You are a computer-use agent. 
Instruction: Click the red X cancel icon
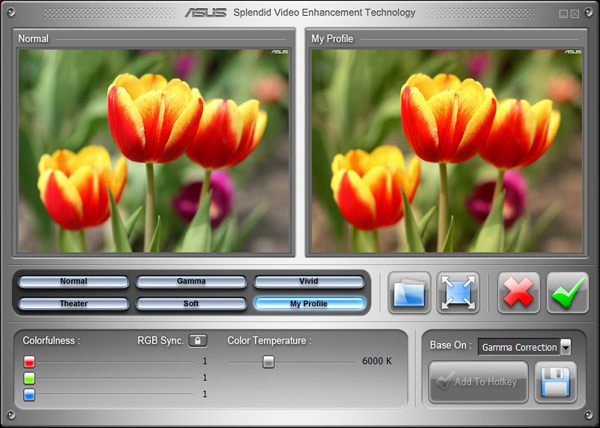pyautogui.click(x=518, y=292)
